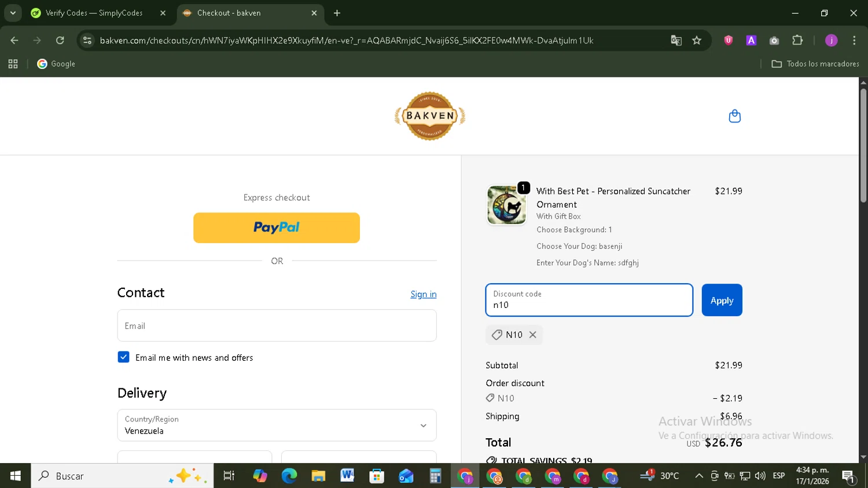This screenshot has height=488, width=868.
Task: Open Todos los marcadores folder
Action: (x=815, y=64)
